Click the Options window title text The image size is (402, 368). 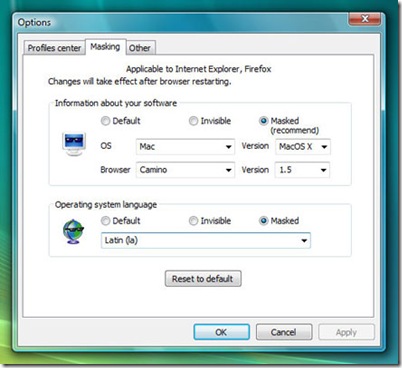34,22
